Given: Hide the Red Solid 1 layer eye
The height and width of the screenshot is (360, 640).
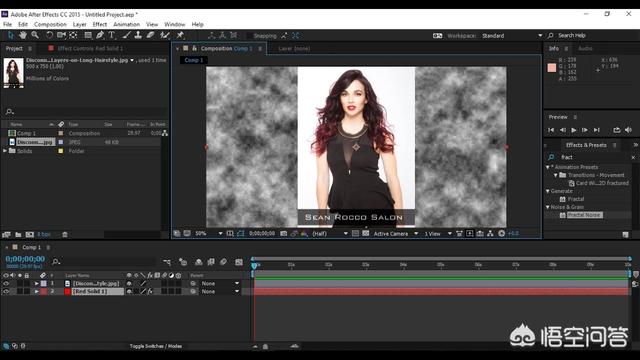Looking at the screenshot, I should point(6,291).
